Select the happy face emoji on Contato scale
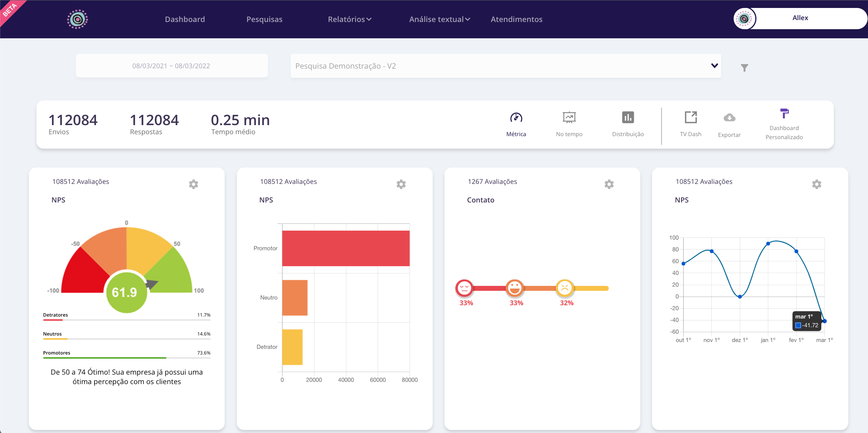This screenshot has width=868, height=433. point(515,289)
